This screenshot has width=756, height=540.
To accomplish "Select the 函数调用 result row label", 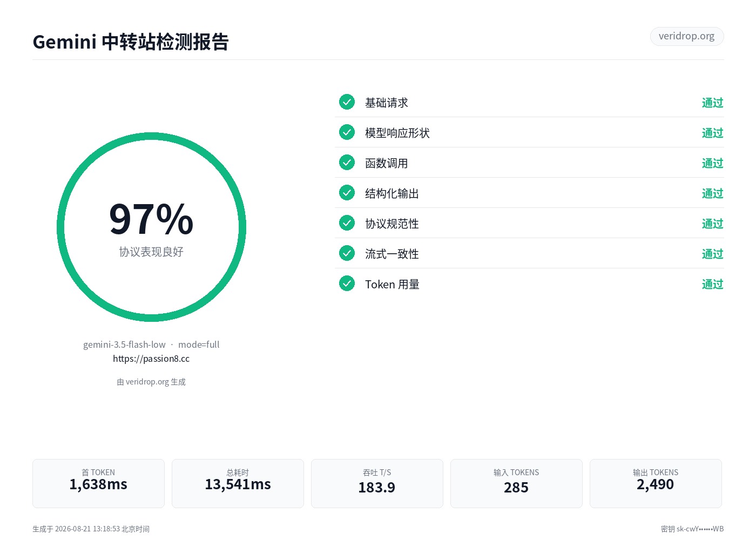I will point(387,163).
